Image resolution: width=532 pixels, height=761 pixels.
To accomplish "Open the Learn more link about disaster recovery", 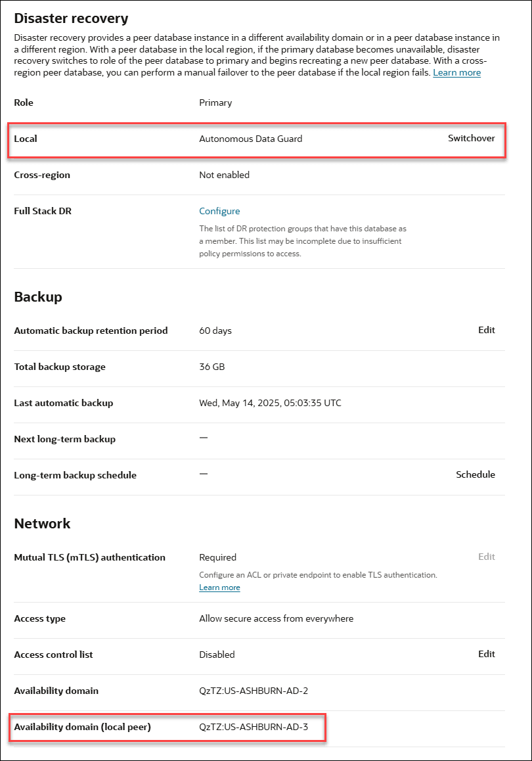I will 456,72.
